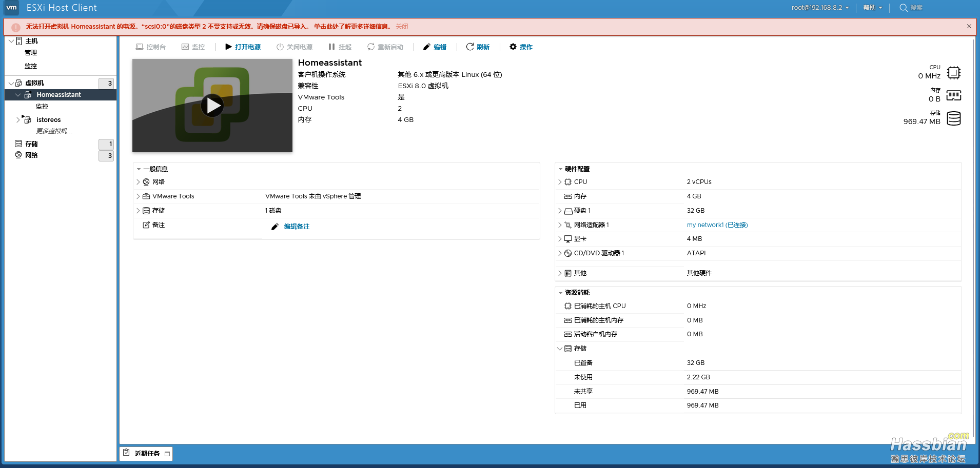The width and height of the screenshot is (980, 468).
Task: Open the 操作 actions gear menu
Action: tap(521, 47)
